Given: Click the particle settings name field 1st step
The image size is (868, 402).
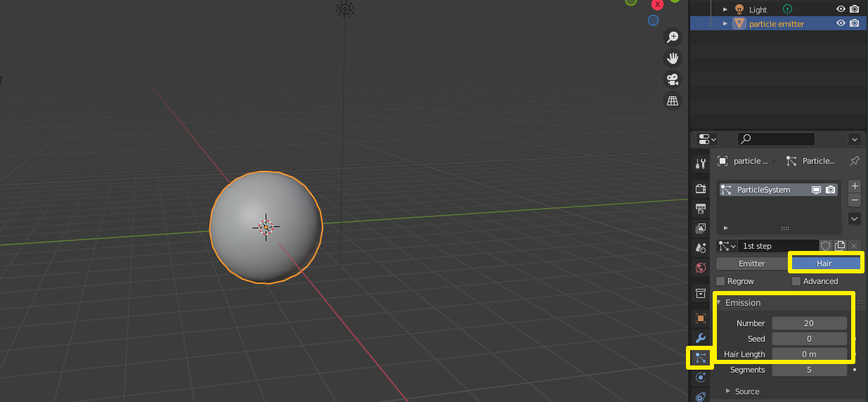Looking at the screenshot, I should [x=778, y=246].
